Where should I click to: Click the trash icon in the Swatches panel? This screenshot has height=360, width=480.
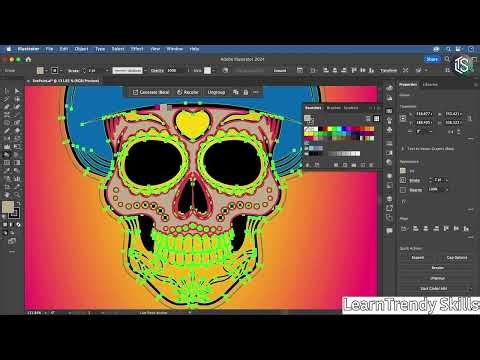pos(371,165)
